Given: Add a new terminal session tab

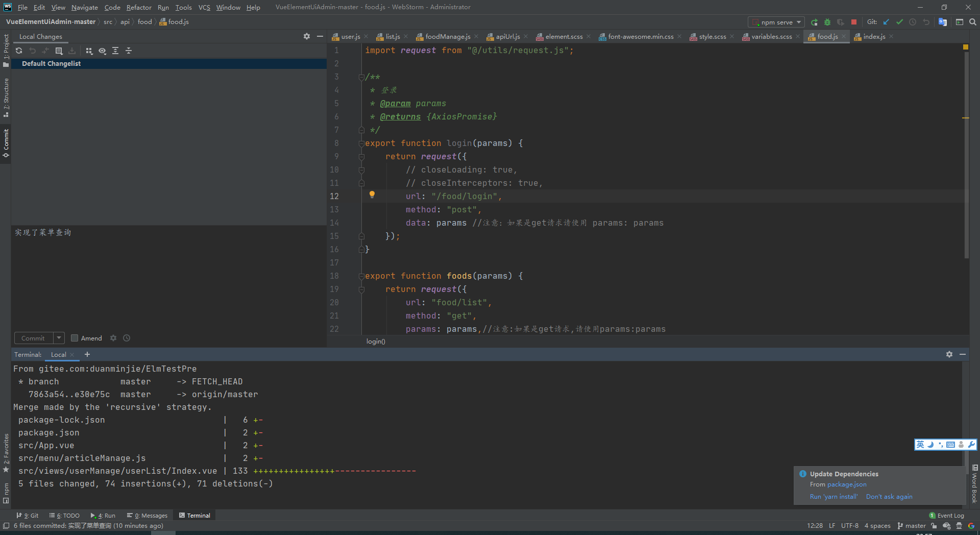Looking at the screenshot, I should tap(87, 354).
